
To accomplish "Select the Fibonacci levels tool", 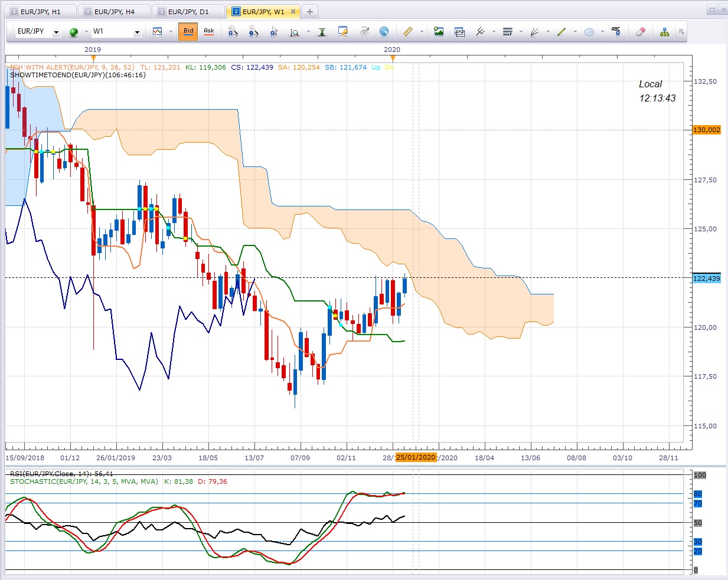I will coord(507,32).
